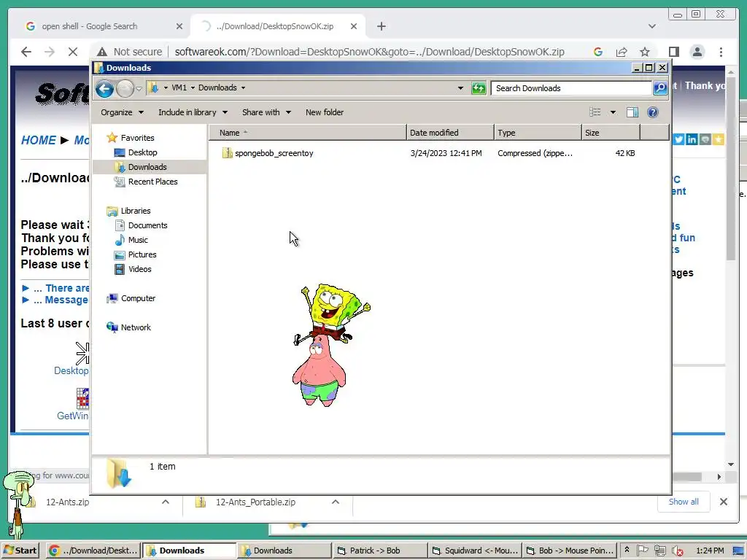747x560 pixels.
Task: Select Libraries in navigation pane
Action: coord(135,211)
